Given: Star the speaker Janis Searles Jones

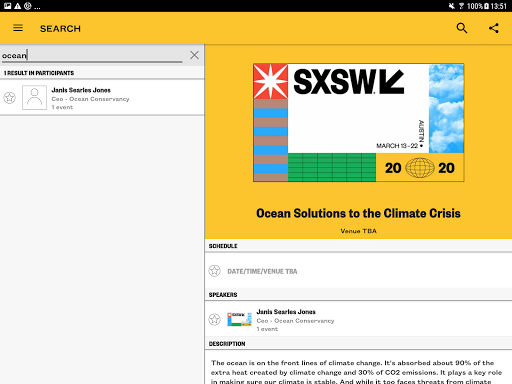Looking at the screenshot, I should click(x=215, y=319).
